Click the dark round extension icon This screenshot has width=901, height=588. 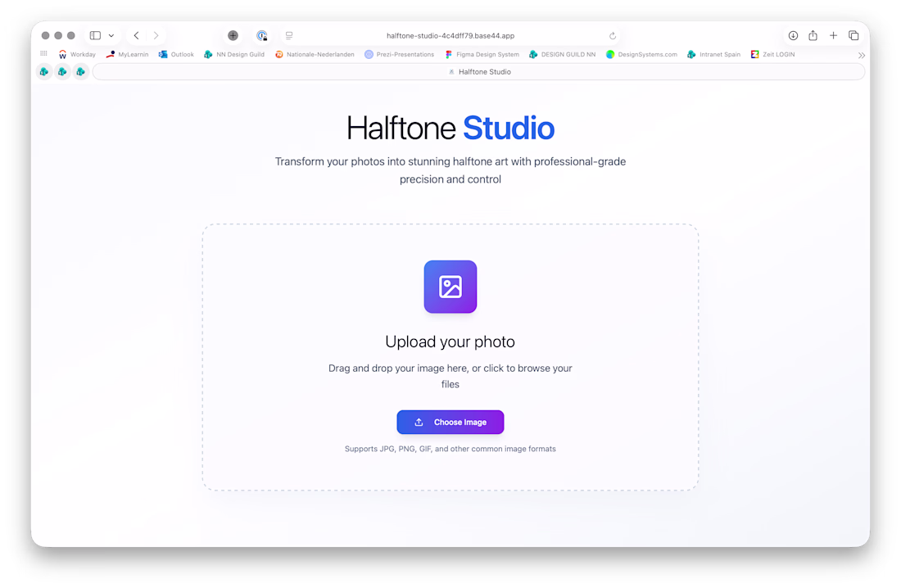coord(233,36)
